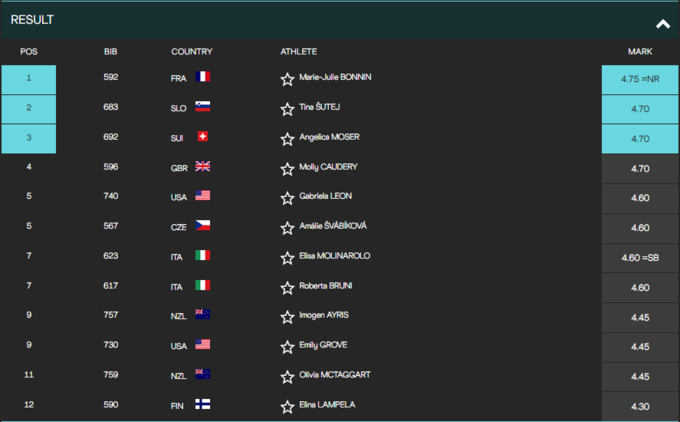This screenshot has width=680, height=422.
Task: Click star icon for Elisa Molinarolo
Action: (288, 258)
